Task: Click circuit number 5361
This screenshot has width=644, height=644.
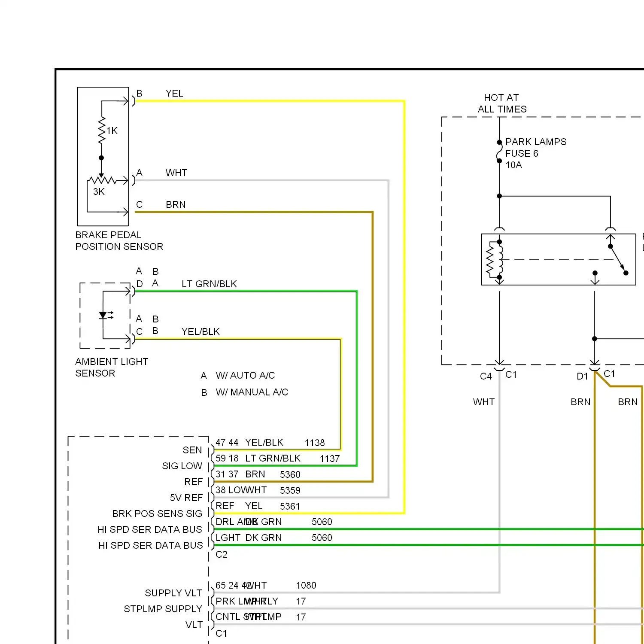Action: pyautogui.click(x=290, y=506)
